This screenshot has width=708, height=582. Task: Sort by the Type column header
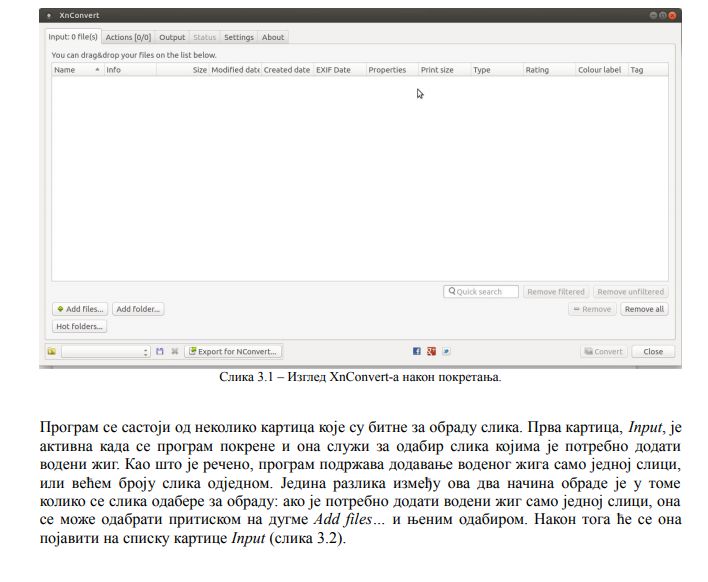pos(497,70)
